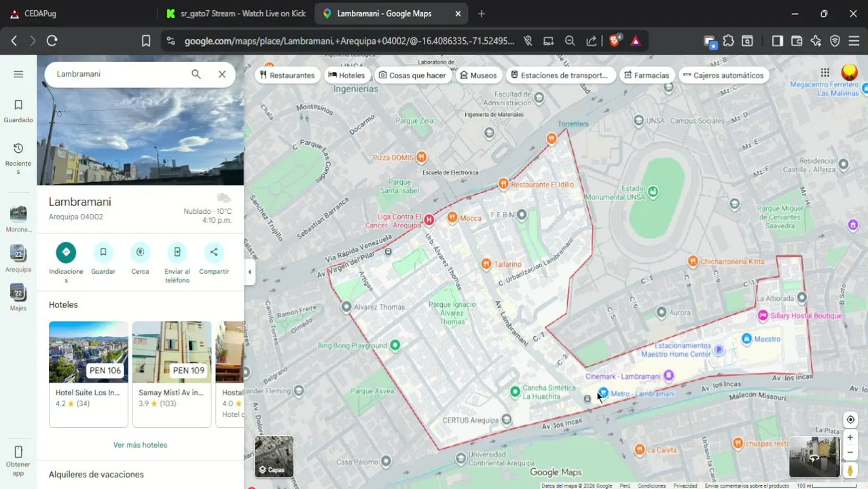
Task: Open the Street View preview thumbnail
Action: (x=814, y=457)
